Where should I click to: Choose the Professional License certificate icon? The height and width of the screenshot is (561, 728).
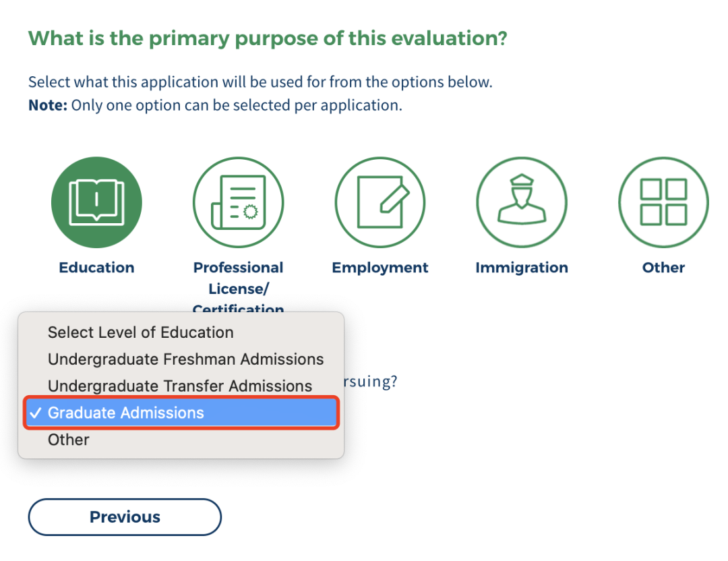click(x=238, y=202)
